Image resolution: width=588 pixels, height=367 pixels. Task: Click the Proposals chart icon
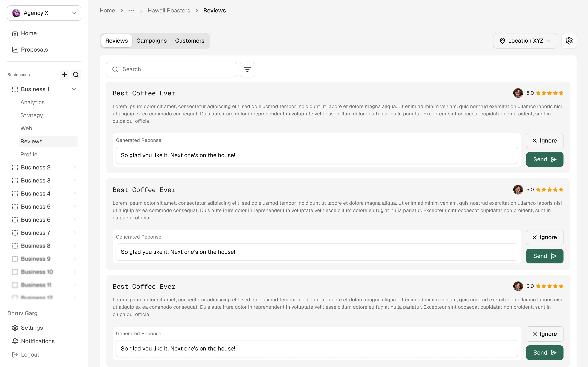[x=15, y=50]
